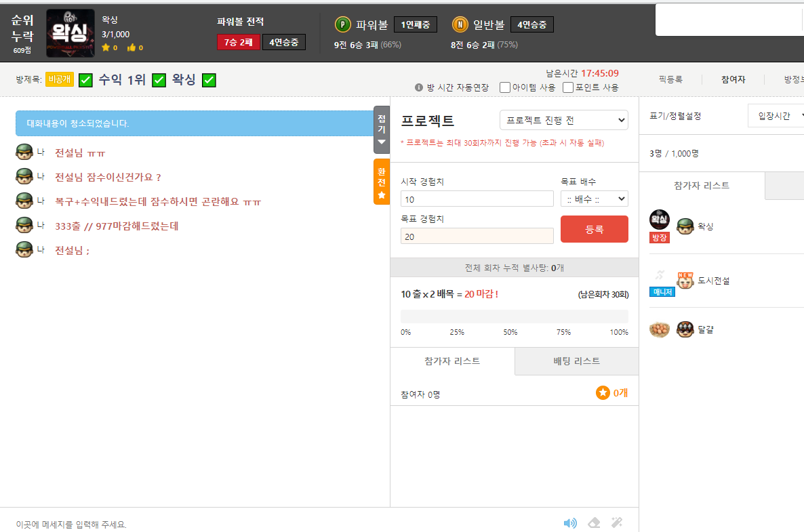The width and height of the screenshot is (804, 532).
Task: Click the 시작 경험치 input field
Action: coord(477,199)
